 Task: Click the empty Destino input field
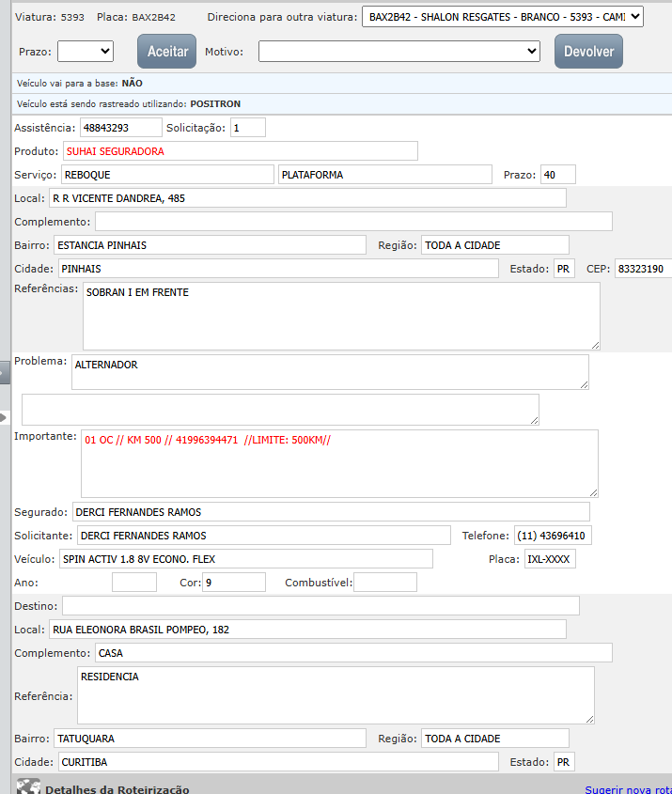pyautogui.click(x=320, y=605)
